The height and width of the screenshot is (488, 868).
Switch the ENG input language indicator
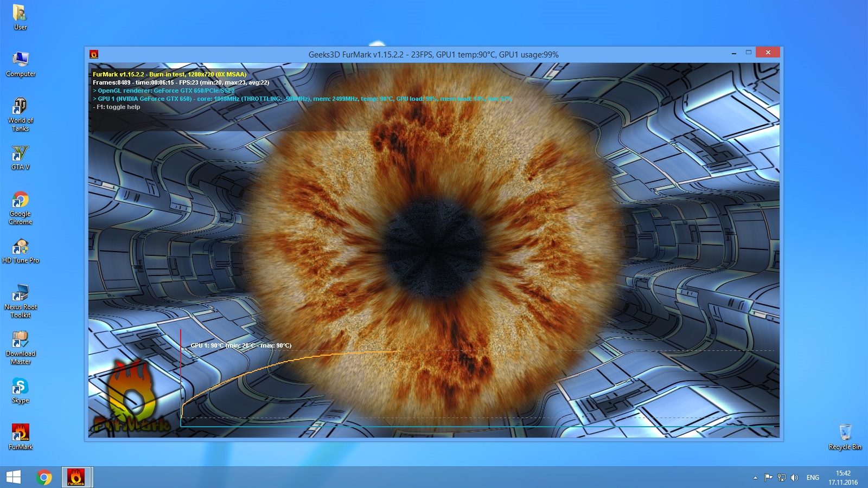click(x=813, y=478)
